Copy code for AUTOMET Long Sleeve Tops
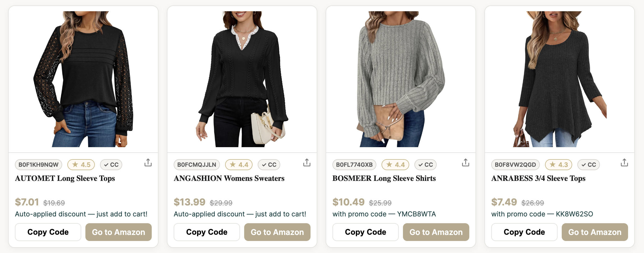Viewport: 644px width, 253px height. tap(48, 232)
